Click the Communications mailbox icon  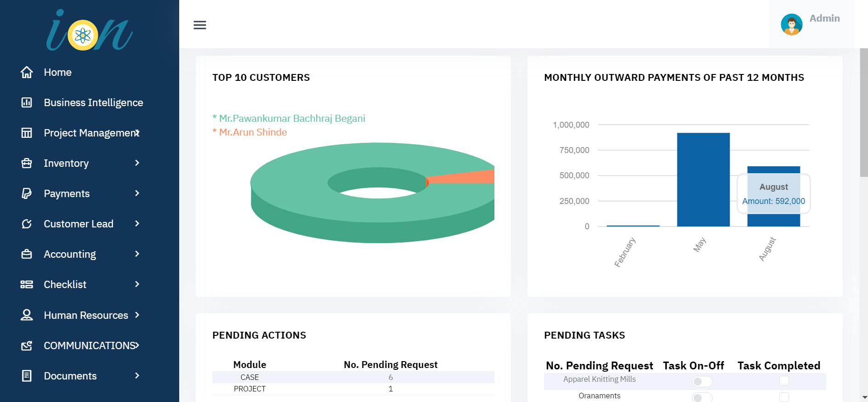point(27,345)
